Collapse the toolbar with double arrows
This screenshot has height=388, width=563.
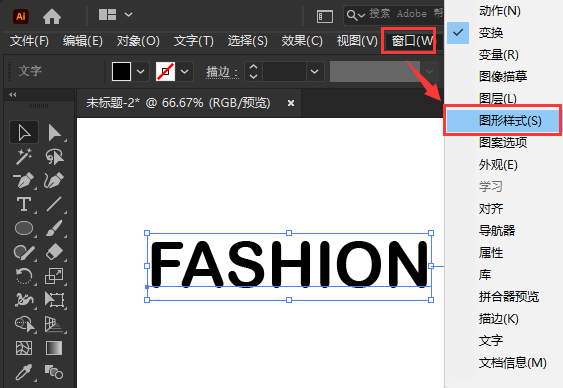click(x=13, y=95)
